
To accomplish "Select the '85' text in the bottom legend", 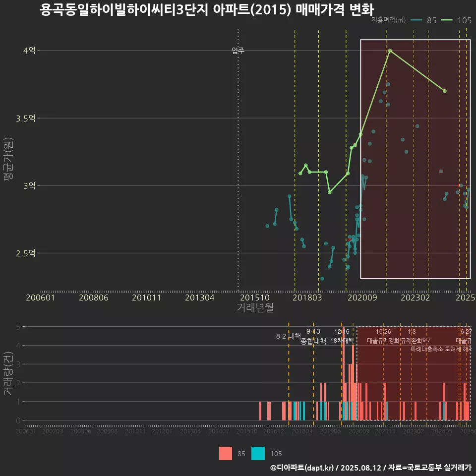I will (241, 454).
